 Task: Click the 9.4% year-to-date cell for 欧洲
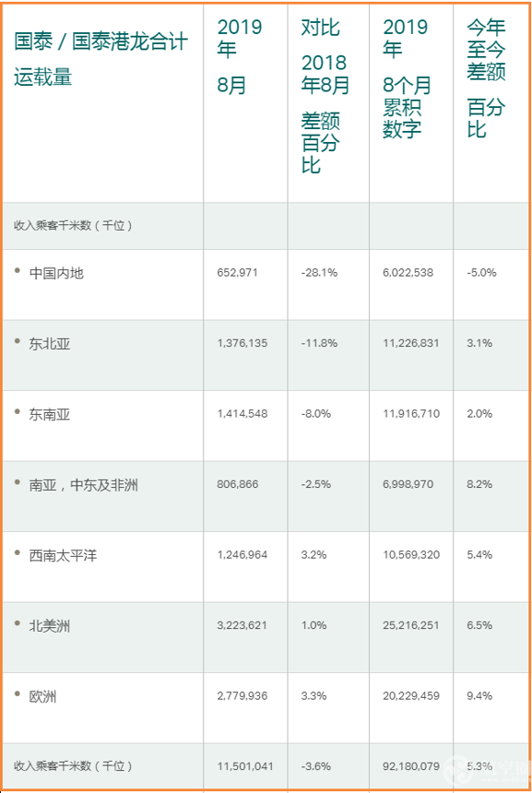(x=479, y=696)
